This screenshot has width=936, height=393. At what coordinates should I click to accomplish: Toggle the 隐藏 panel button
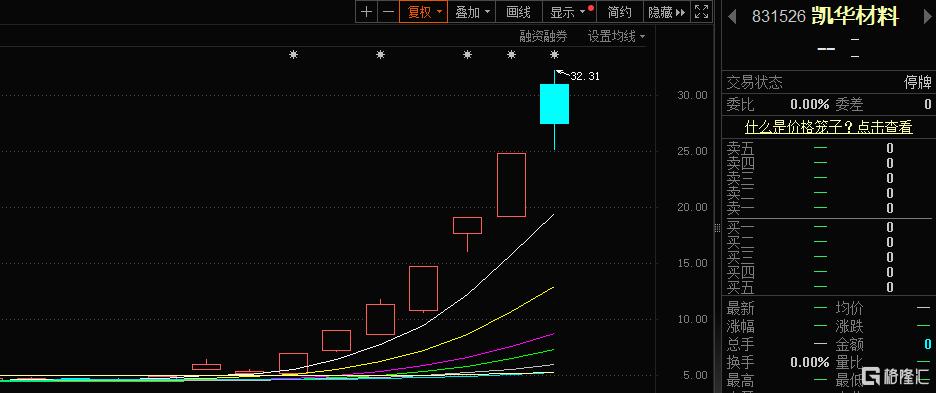pyautogui.click(x=667, y=11)
